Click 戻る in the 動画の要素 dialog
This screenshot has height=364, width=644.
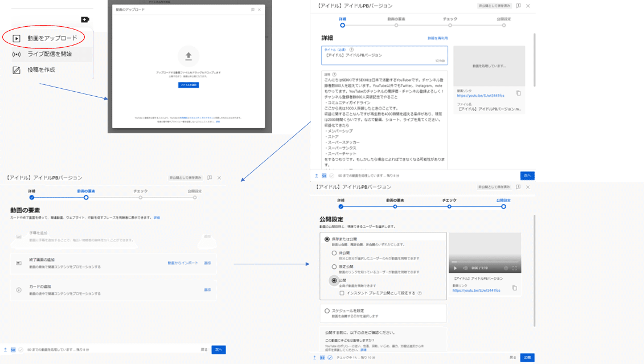click(x=204, y=350)
